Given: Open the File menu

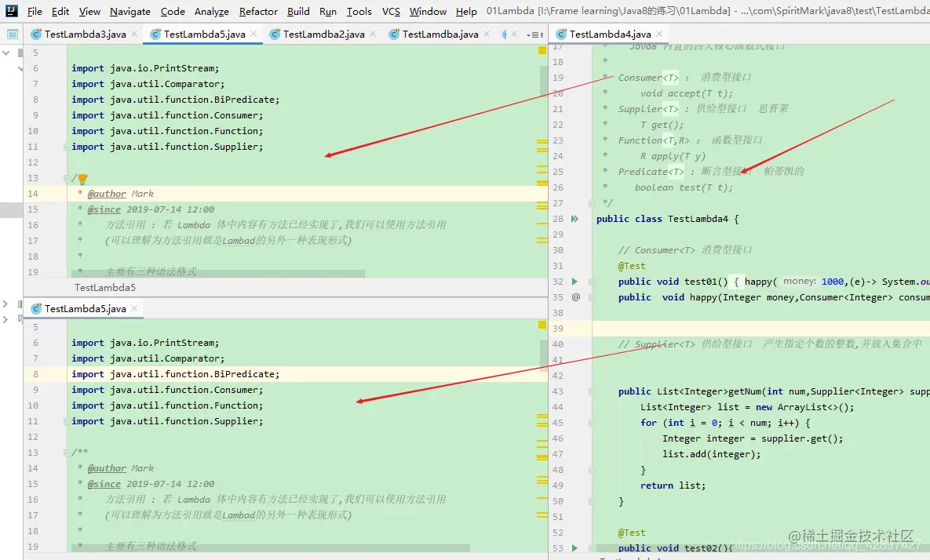Looking at the screenshot, I should [35, 11].
